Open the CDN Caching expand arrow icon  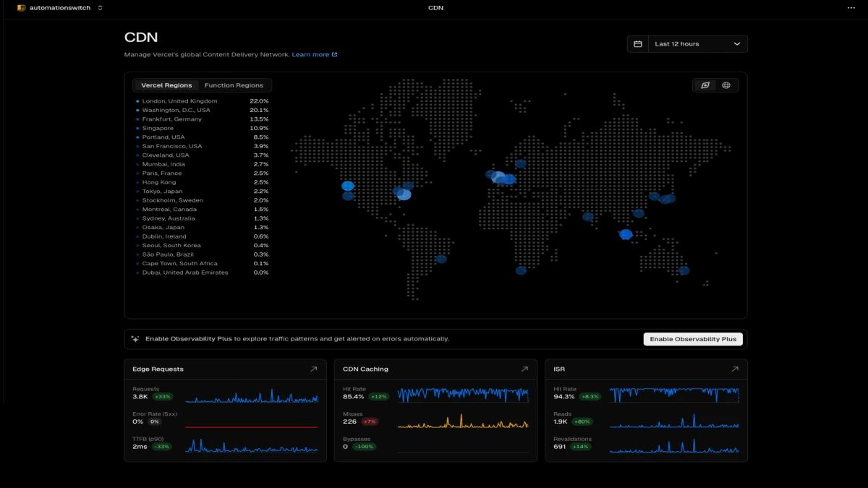tap(524, 369)
